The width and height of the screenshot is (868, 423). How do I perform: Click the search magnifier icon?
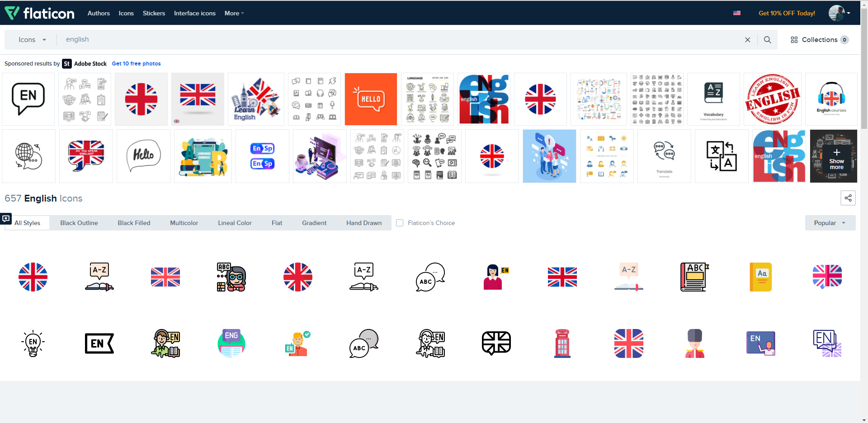(767, 40)
